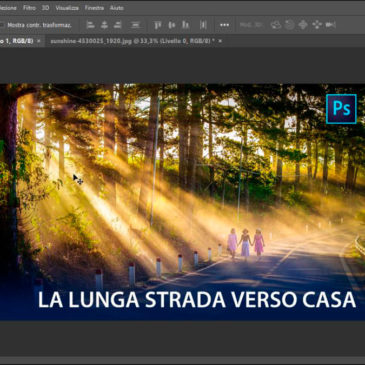Open the 3D menu

(x=45, y=8)
